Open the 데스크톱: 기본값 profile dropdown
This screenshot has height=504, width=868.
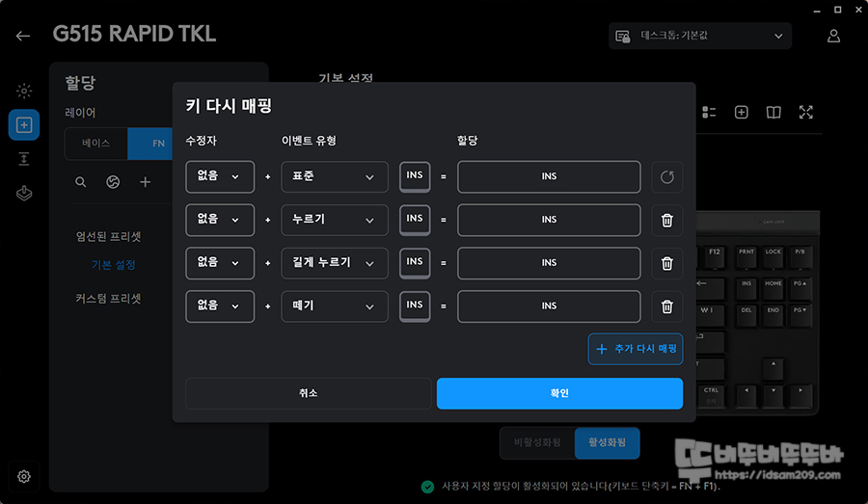[x=700, y=36]
